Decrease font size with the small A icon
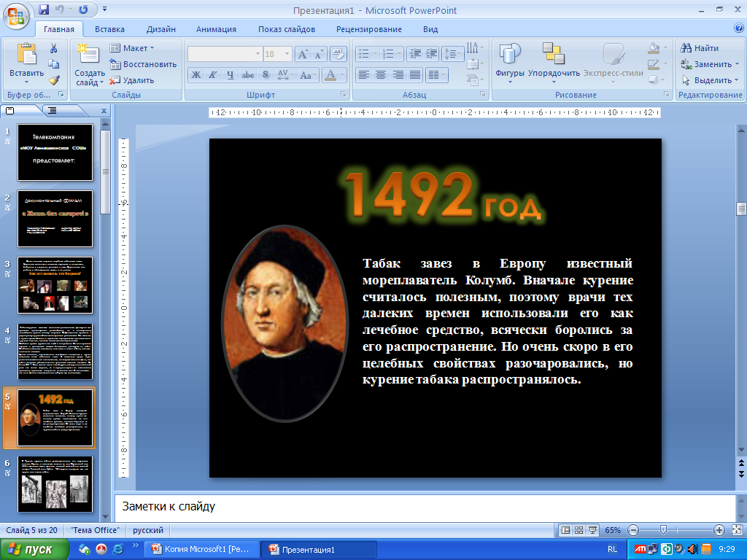Image resolution: width=747 pixels, height=560 pixels. (x=318, y=54)
